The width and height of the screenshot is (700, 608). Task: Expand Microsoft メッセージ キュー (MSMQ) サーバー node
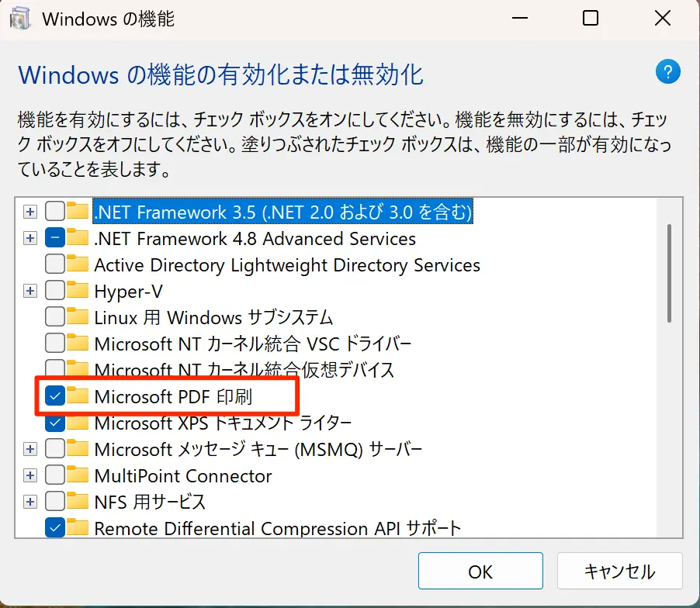pyautogui.click(x=30, y=449)
